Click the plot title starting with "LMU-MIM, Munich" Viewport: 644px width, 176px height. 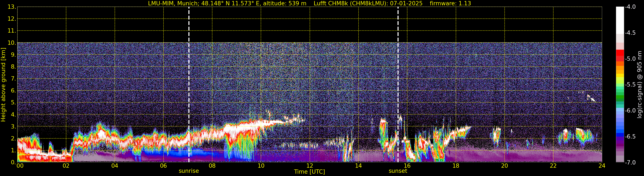tap(310, 3)
